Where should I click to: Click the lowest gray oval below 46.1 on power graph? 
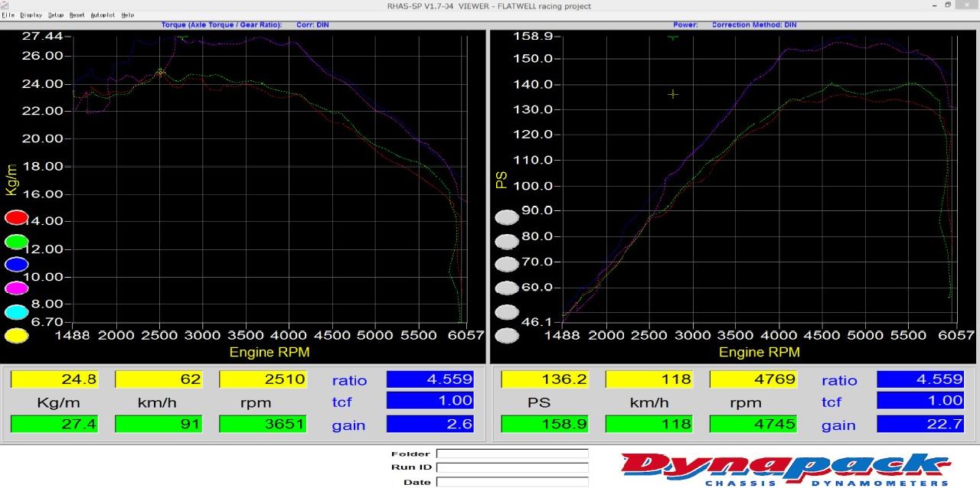507,336
